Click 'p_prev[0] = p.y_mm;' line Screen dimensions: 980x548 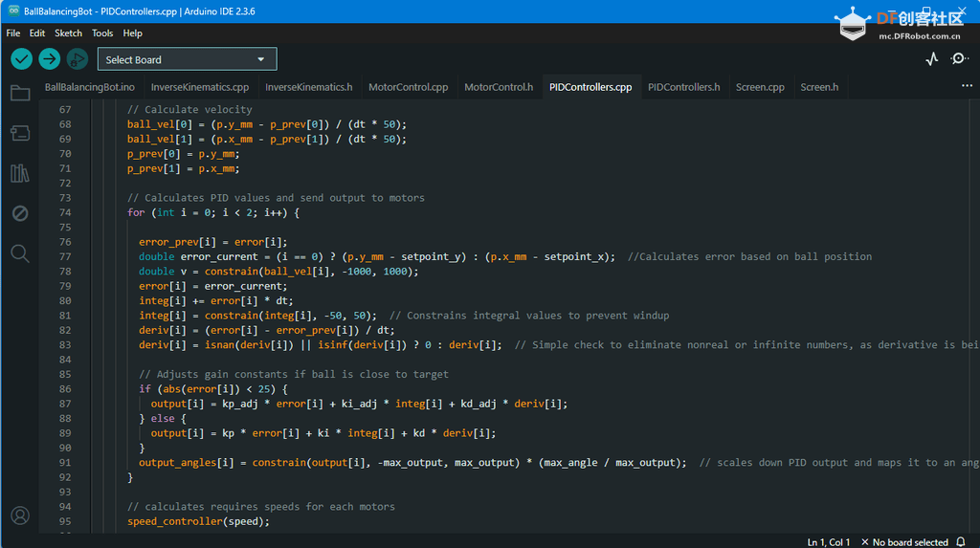coord(183,154)
